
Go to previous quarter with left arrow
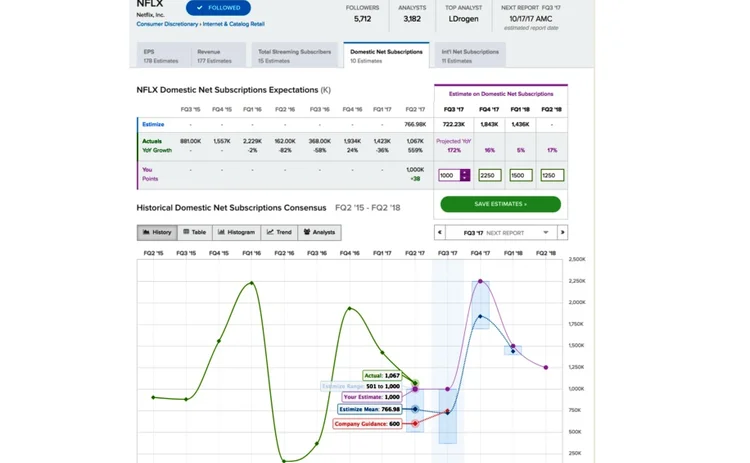pos(440,232)
